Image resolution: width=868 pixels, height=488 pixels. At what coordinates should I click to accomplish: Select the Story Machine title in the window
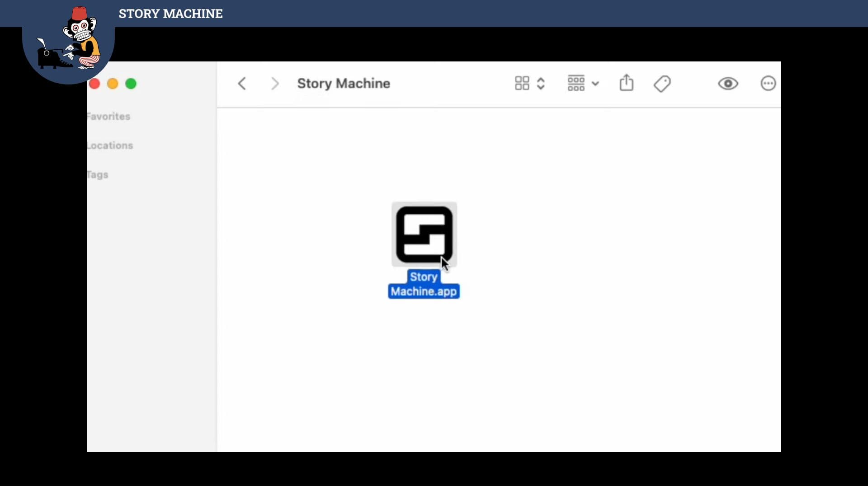pos(344,83)
